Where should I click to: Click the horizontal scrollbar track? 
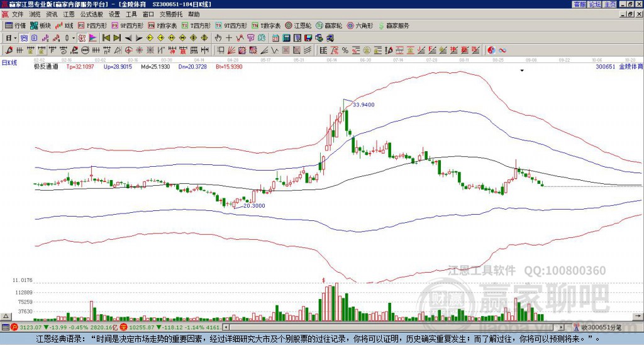pyautogui.click(x=394, y=327)
